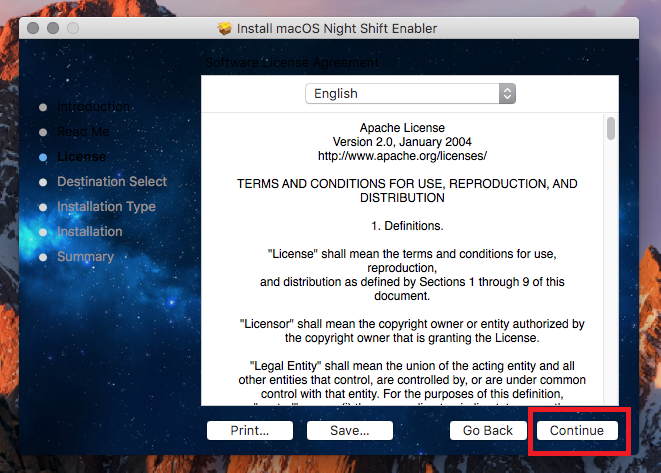Open the English language dropdown

point(410,94)
